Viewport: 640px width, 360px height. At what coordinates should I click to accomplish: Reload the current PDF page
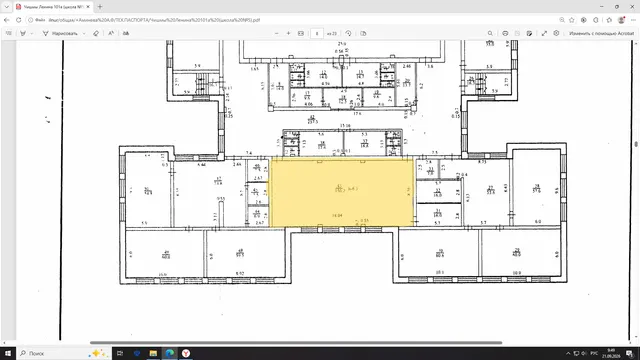click(18, 20)
